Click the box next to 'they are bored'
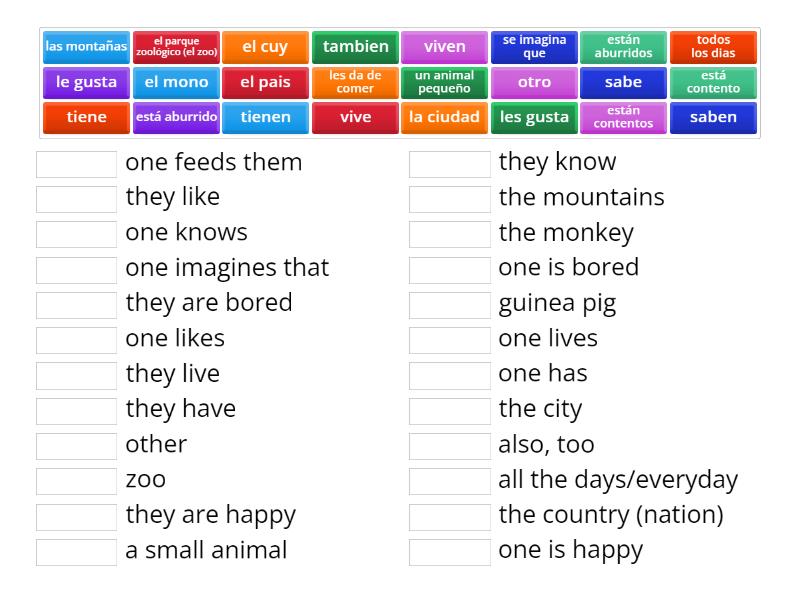 [77, 304]
